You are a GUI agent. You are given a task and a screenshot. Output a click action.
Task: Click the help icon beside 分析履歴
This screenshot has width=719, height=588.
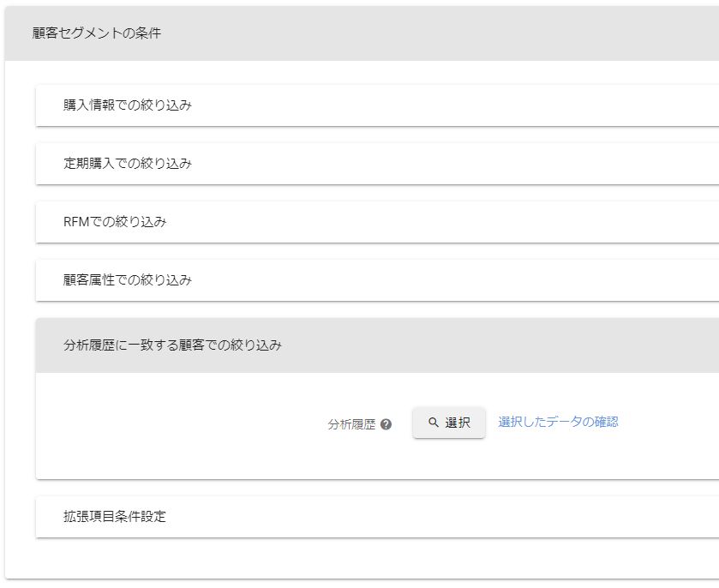click(x=386, y=423)
